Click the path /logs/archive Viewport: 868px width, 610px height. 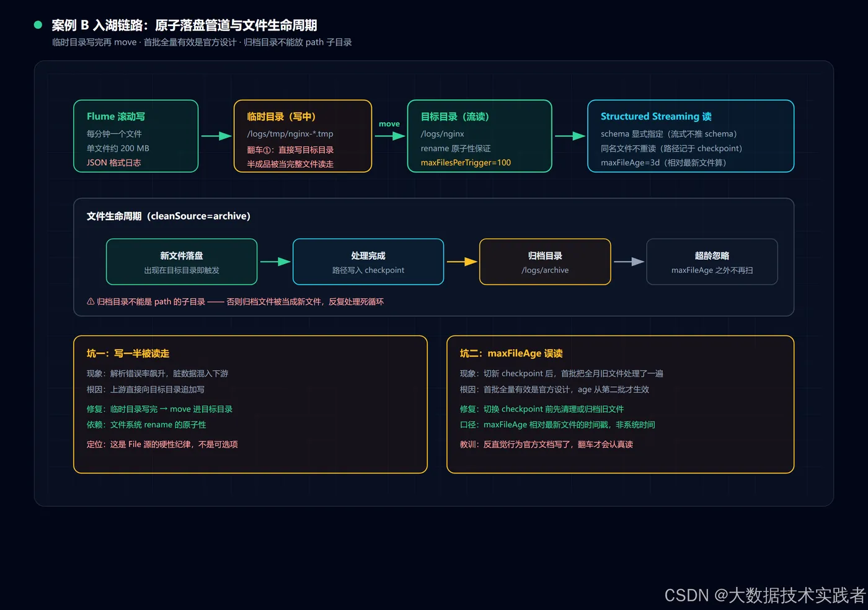(x=545, y=270)
